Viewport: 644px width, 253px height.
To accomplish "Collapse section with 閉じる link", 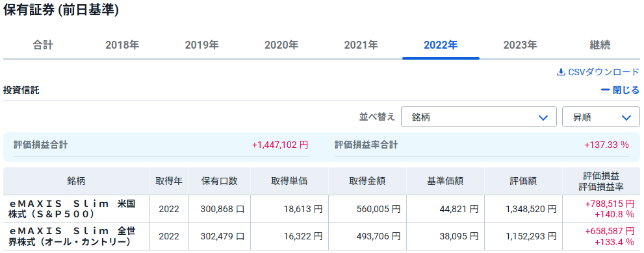I will click(x=620, y=90).
